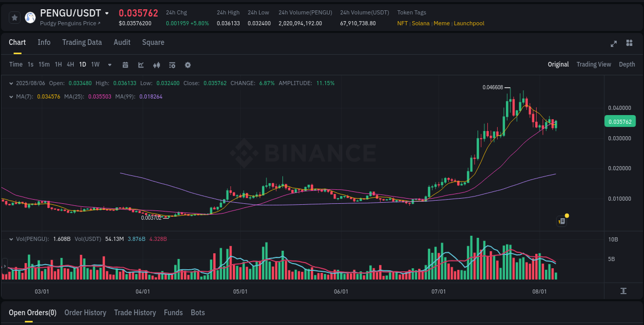Collapse the MA indicators row
Viewport: 644px width, 325px height.
pos(11,96)
